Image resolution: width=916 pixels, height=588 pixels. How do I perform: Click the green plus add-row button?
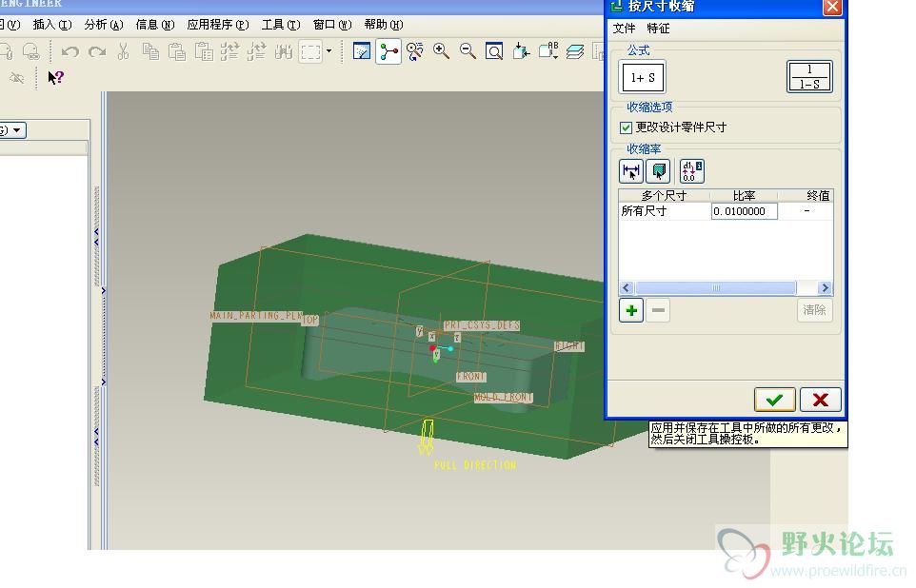pyautogui.click(x=631, y=310)
